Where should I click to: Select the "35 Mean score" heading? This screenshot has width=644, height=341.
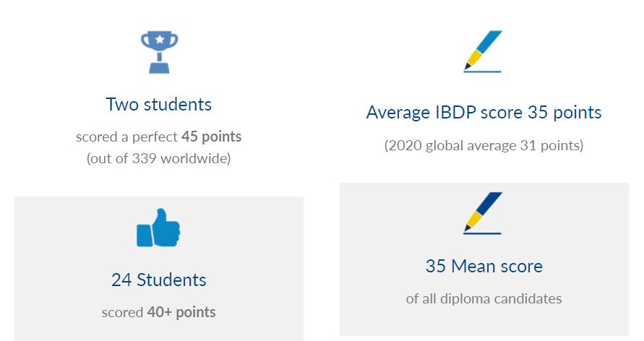(484, 266)
